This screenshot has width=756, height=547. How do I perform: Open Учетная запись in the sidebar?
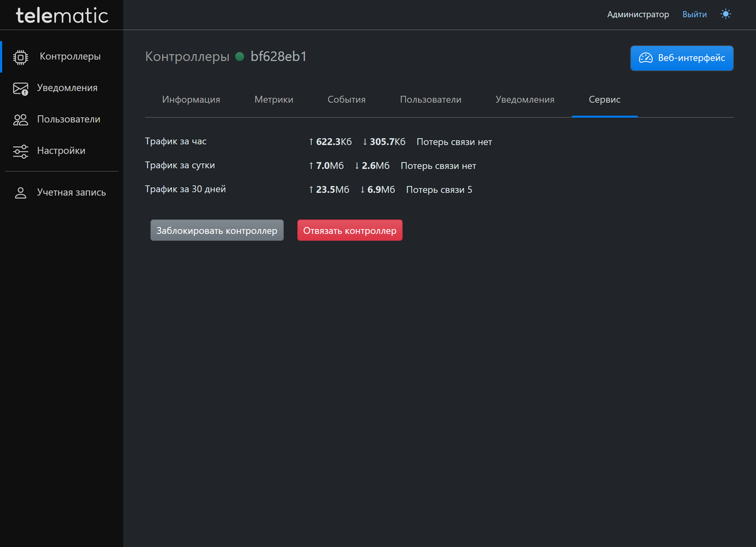tap(71, 193)
